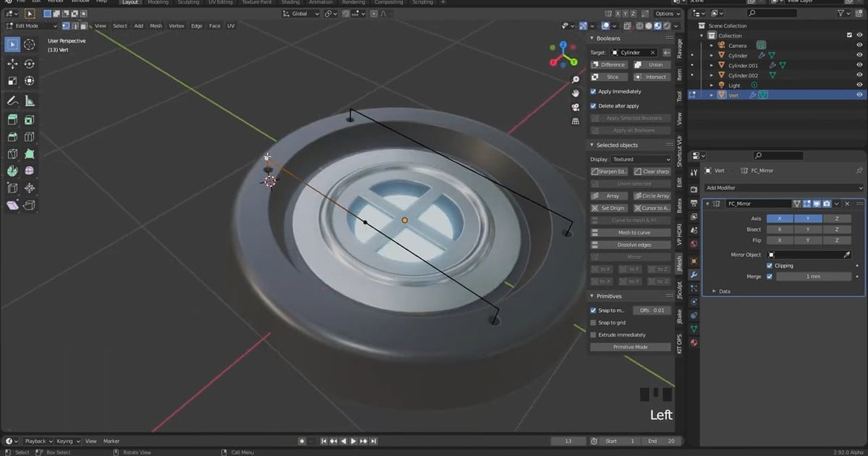Select the Shrink/Fatten tool
Image resolution: width=868 pixels, height=456 pixels.
click(30, 188)
